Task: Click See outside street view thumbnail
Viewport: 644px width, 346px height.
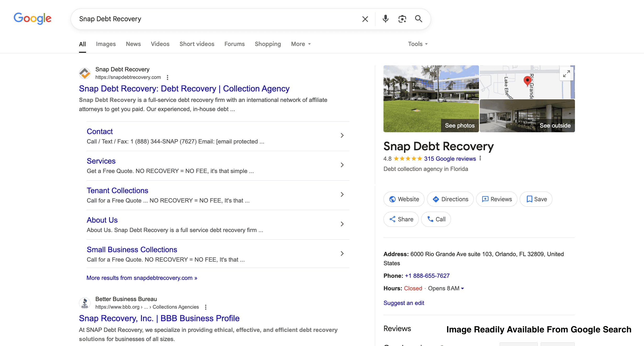Action: click(527, 116)
